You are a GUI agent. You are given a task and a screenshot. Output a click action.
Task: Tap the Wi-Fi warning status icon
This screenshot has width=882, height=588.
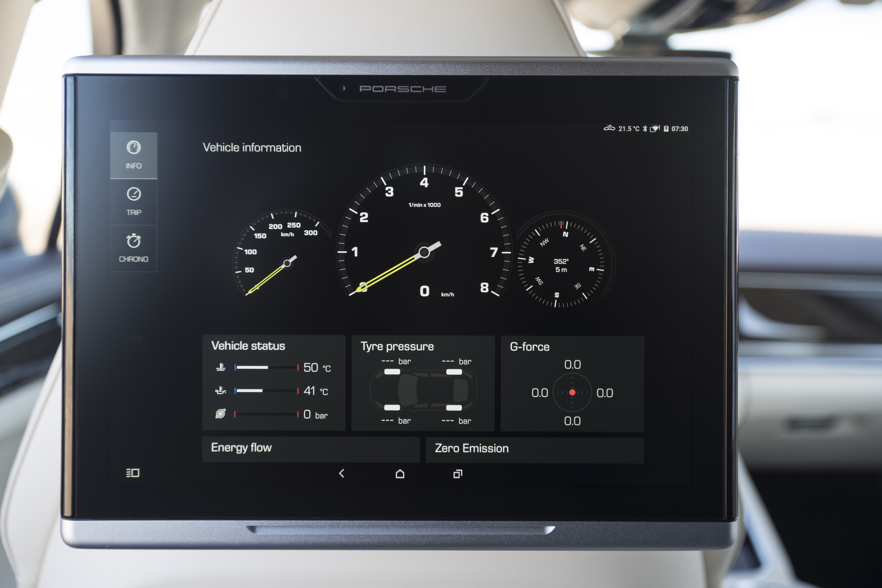[x=655, y=129]
